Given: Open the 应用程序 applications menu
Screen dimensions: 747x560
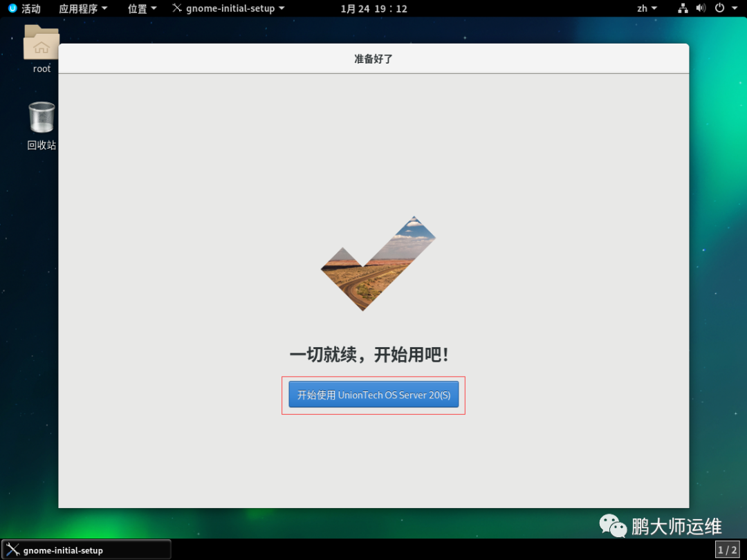Looking at the screenshot, I should coord(84,8).
